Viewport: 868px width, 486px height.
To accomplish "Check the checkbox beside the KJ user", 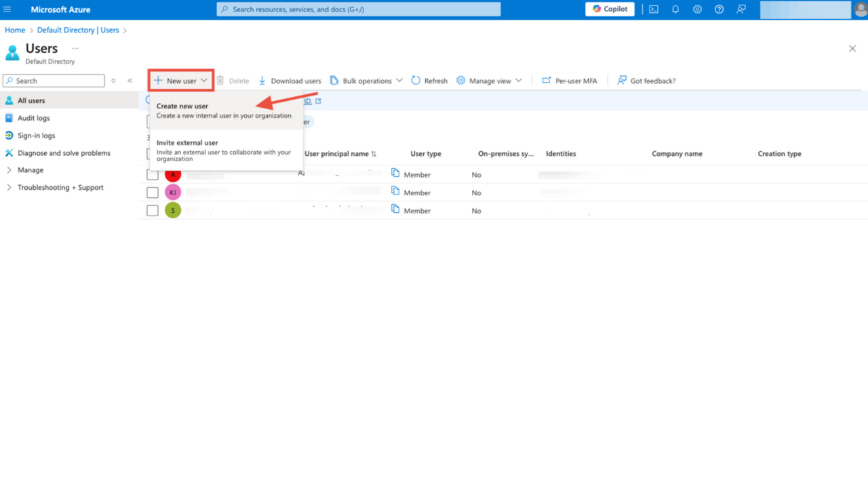I will [x=152, y=192].
